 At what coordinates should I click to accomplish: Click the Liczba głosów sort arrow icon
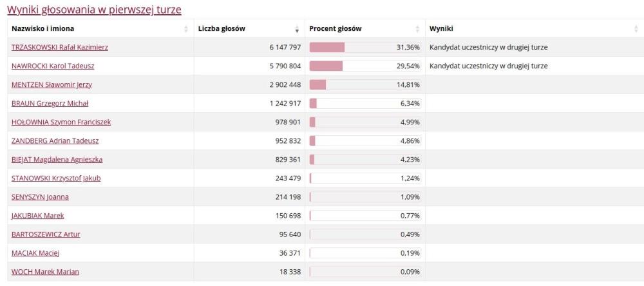point(297,29)
